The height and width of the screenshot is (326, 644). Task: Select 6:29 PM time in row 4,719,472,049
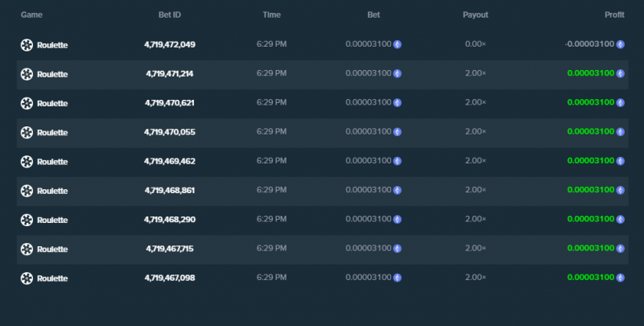click(x=271, y=44)
